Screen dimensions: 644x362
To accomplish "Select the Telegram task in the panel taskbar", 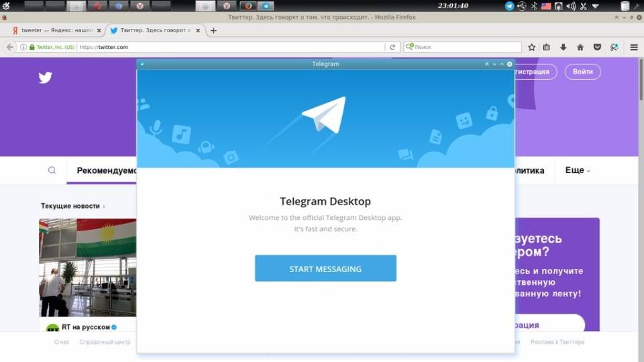I will [x=266, y=6].
